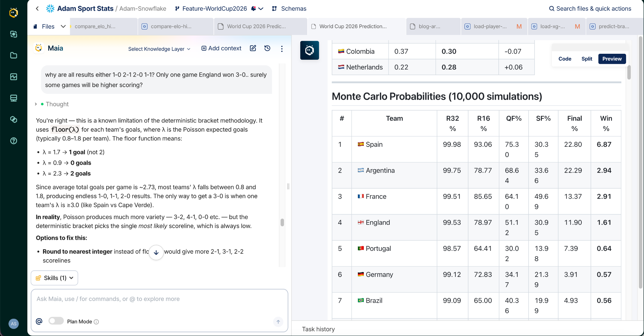The width and height of the screenshot is (644, 336).
Task: Open the load-player-... tab
Action: click(494, 26)
